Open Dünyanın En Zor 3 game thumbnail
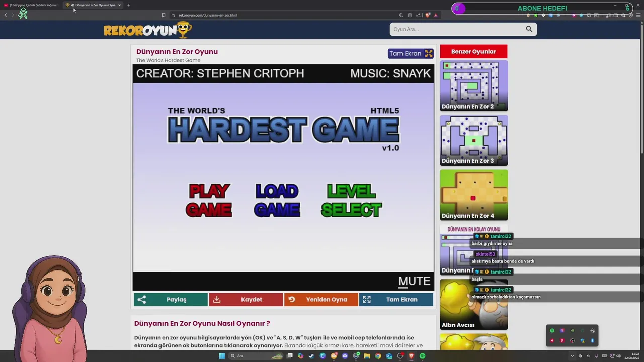644x362 pixels. coord(473,141)
